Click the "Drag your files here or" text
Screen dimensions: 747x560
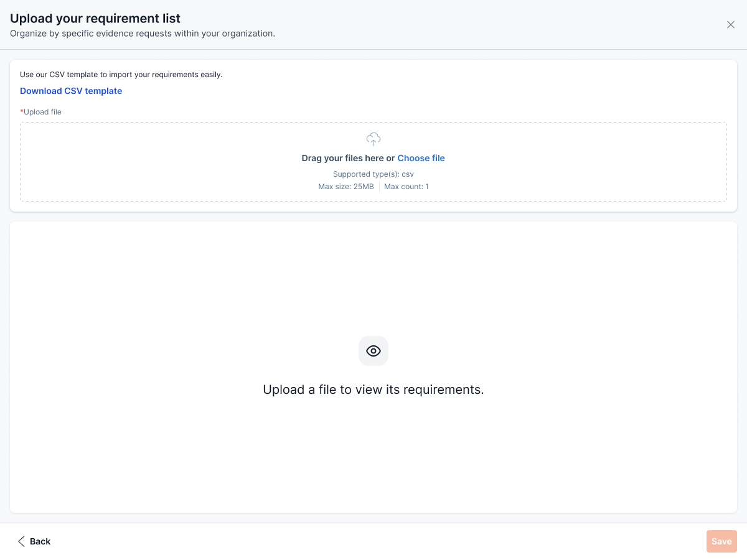pyautogui.click(x=348, y=158)
